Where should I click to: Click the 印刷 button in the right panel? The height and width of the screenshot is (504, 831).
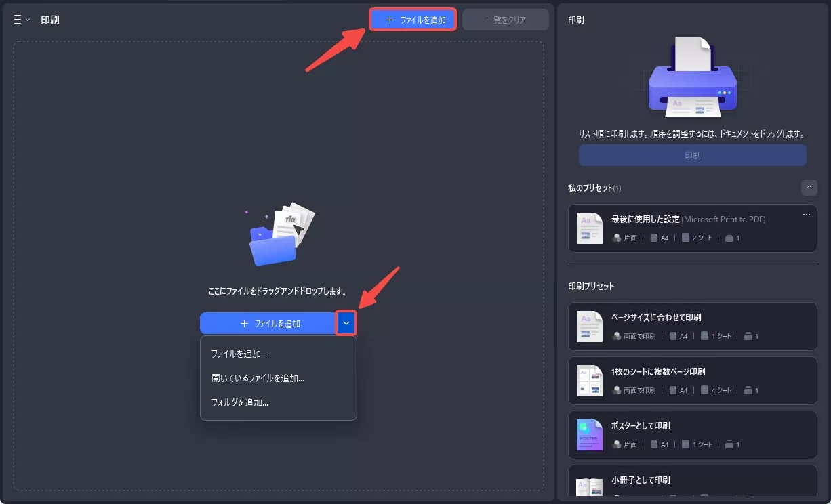[692, 154]
